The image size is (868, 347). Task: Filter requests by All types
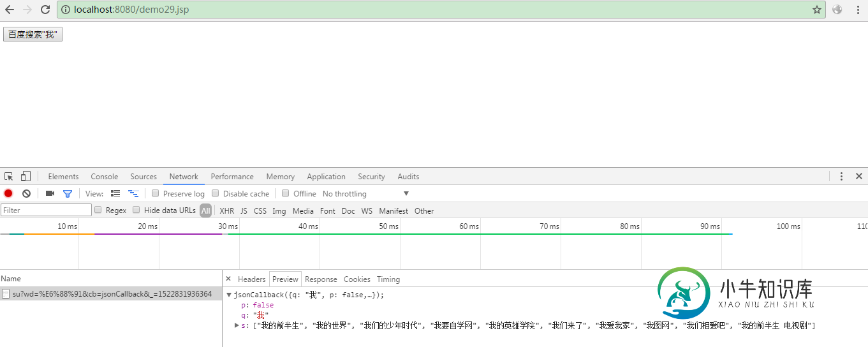click(205, 210)
